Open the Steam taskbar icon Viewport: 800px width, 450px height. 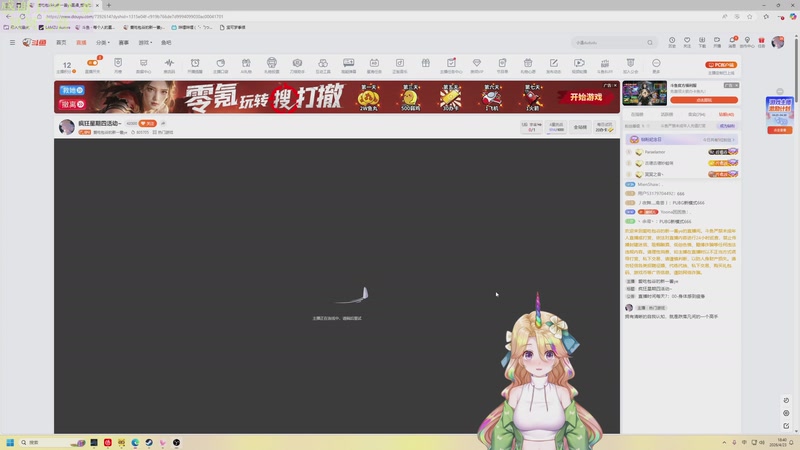[149, 442]
